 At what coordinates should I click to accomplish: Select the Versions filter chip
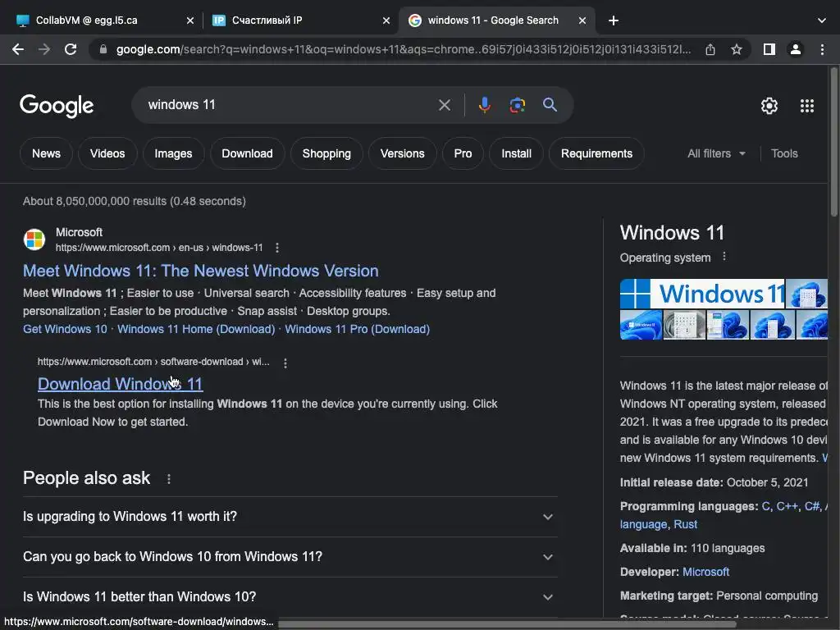[x=402, y=153]
